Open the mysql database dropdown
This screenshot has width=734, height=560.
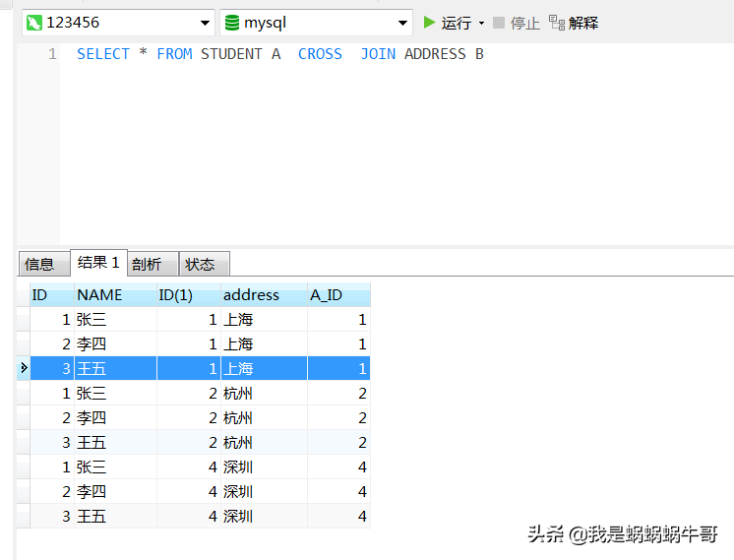pyautogui.click(x=402, y=23)
